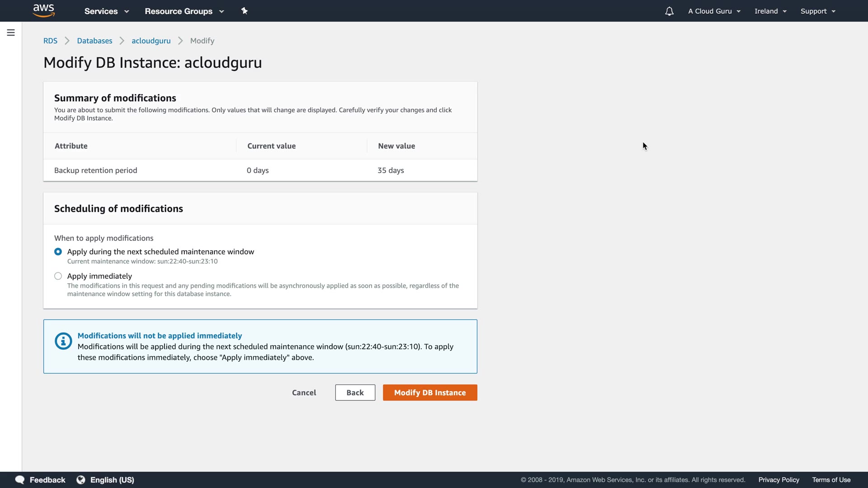Open the A Cloud Guru account dropdown
The width and height of the screenshot is (868, 488).
(x=714, y=11)
